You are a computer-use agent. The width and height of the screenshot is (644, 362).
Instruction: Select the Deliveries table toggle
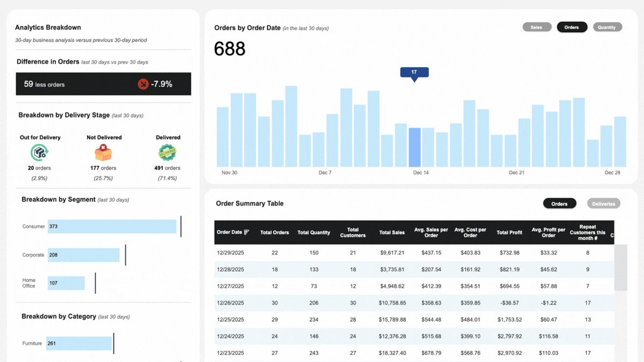click(x=603, y=204)
